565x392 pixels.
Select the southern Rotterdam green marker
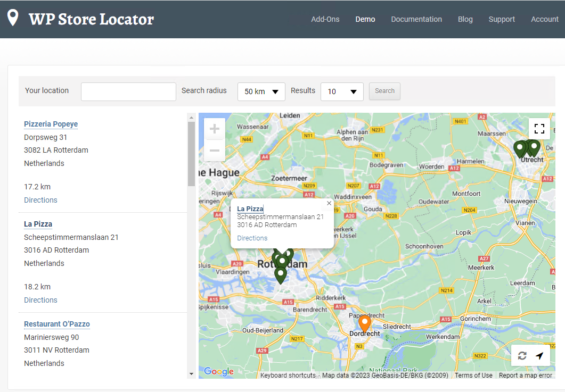click(x=280, y=276)
